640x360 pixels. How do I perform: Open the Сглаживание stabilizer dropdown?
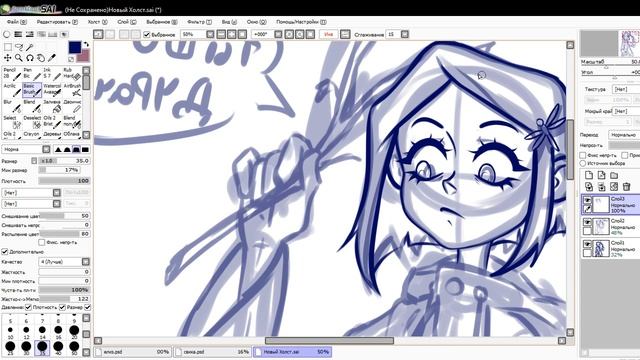pyautogui.click(x=404, y=35)
